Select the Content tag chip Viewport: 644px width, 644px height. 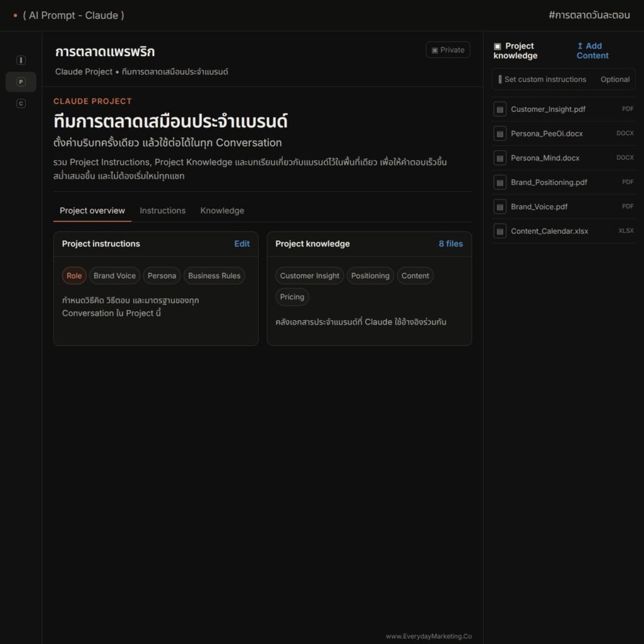415,275
